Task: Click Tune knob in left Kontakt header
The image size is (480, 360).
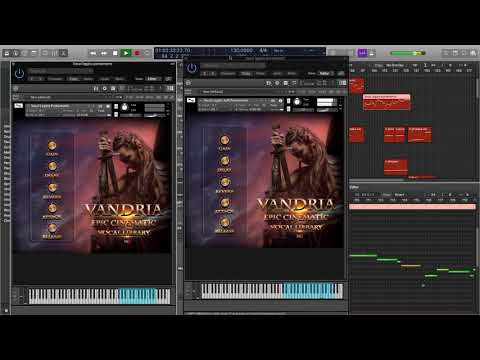Action: click(124, 107)
